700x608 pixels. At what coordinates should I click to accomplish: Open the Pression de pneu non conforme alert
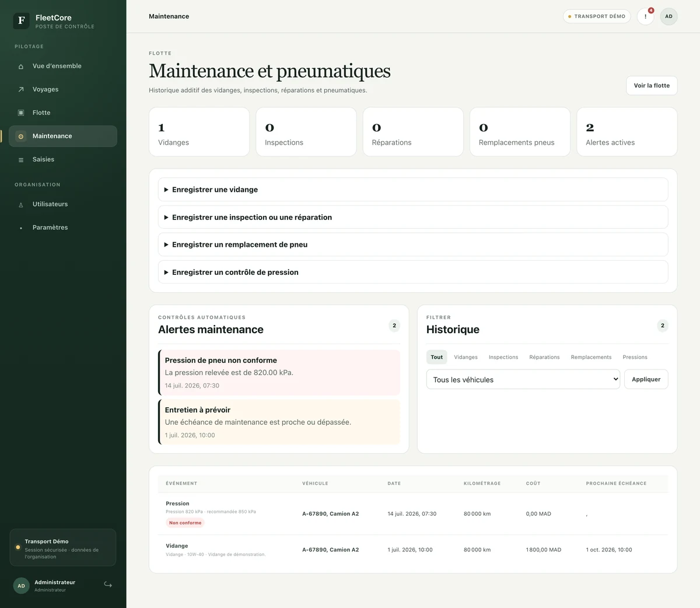click(x=279, y=372)
